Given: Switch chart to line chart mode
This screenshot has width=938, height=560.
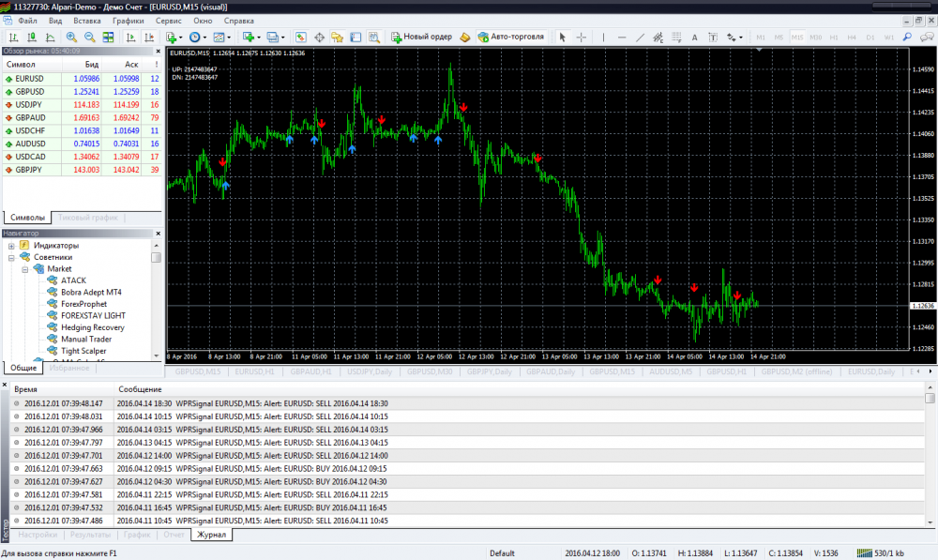Looking at the screenshot, I should pos(51,38).
